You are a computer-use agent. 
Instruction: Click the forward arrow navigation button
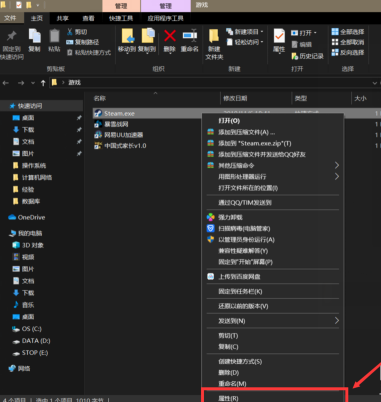21,83
